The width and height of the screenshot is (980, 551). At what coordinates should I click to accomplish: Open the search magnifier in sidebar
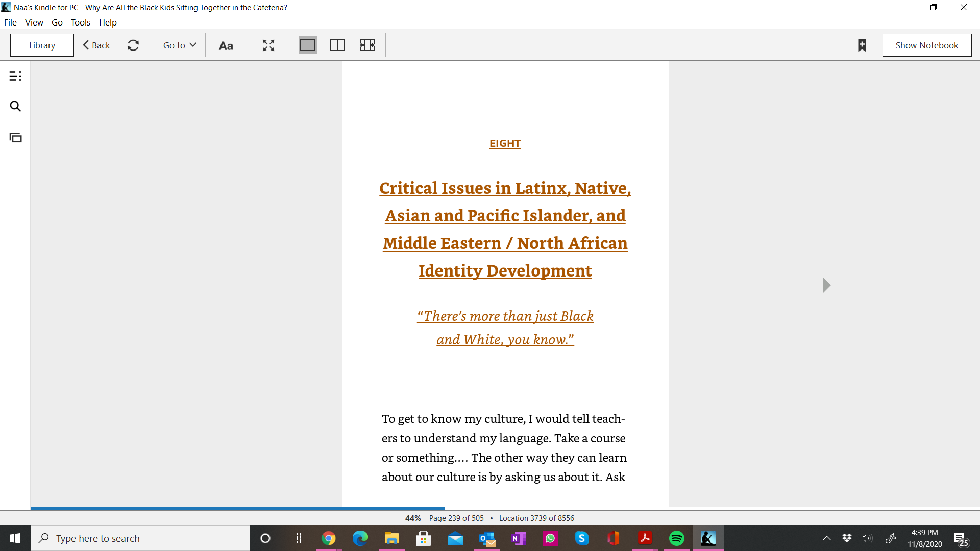pos(15,106)
